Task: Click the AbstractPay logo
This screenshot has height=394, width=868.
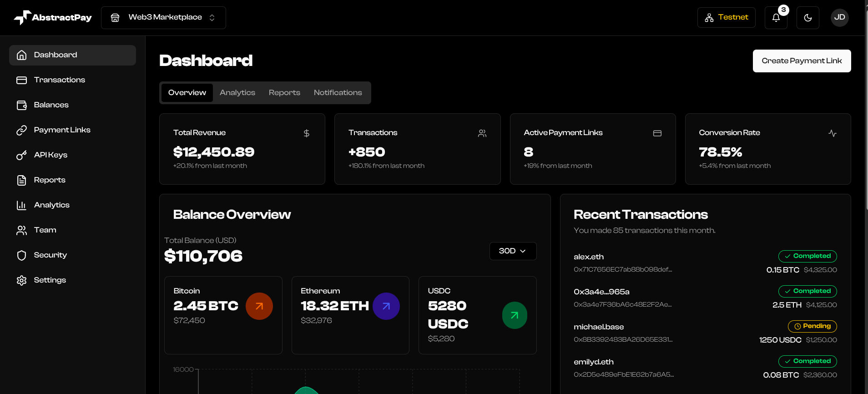Action: (53, 18)
